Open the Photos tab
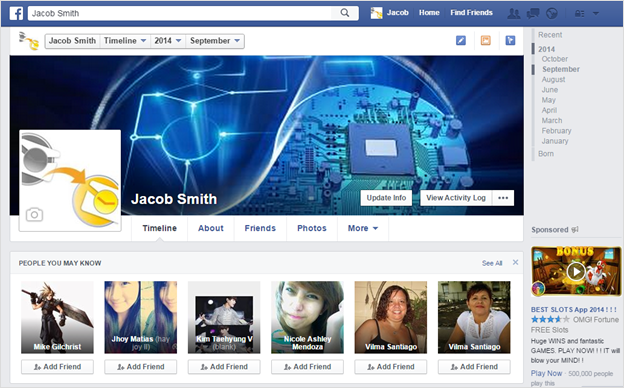This screenshot has height=388, width=624. click(312, 228)
